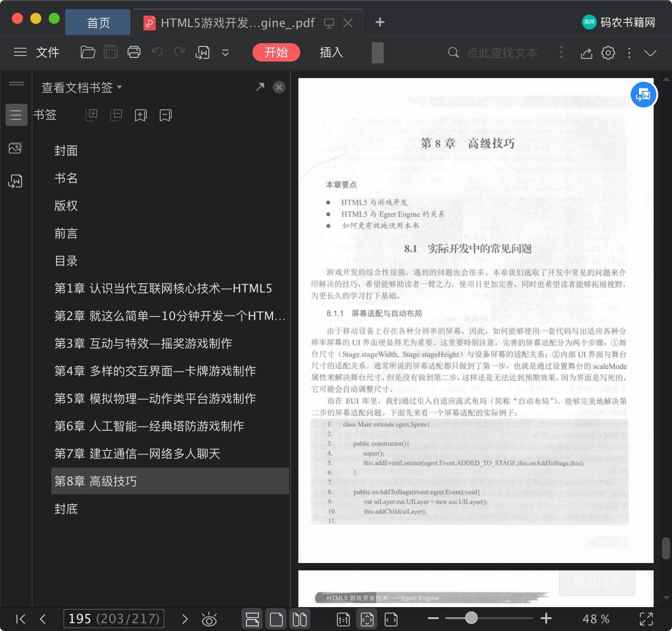Open the thumbnails sidebar icon
This screenshot has width=672, height=631.
pyautogui.click(x=15, y=148)
